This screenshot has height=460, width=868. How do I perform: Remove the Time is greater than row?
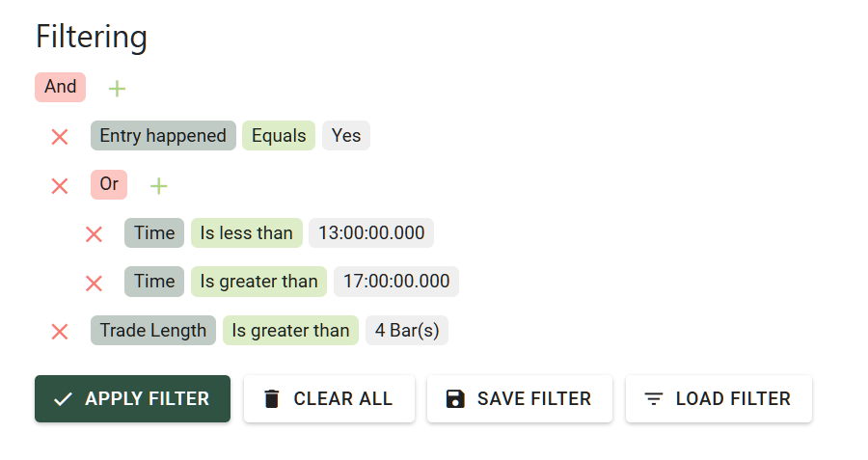[x=94, y=284]
